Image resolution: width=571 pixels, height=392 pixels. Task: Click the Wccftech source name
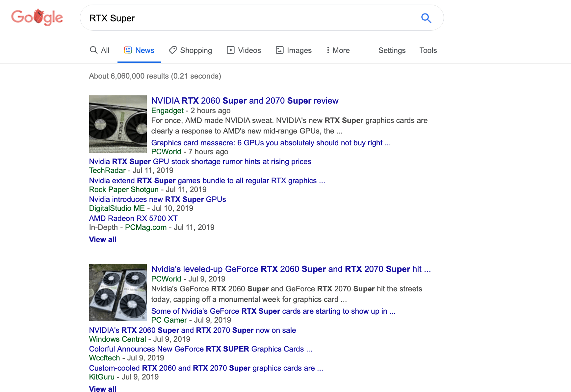click(104, 358)
